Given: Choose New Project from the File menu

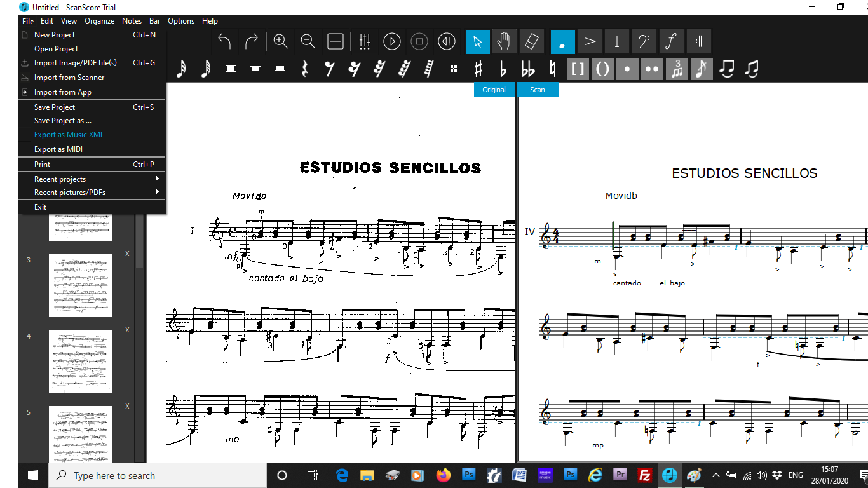Looking at the screenshot, I should tap(92, 35).
